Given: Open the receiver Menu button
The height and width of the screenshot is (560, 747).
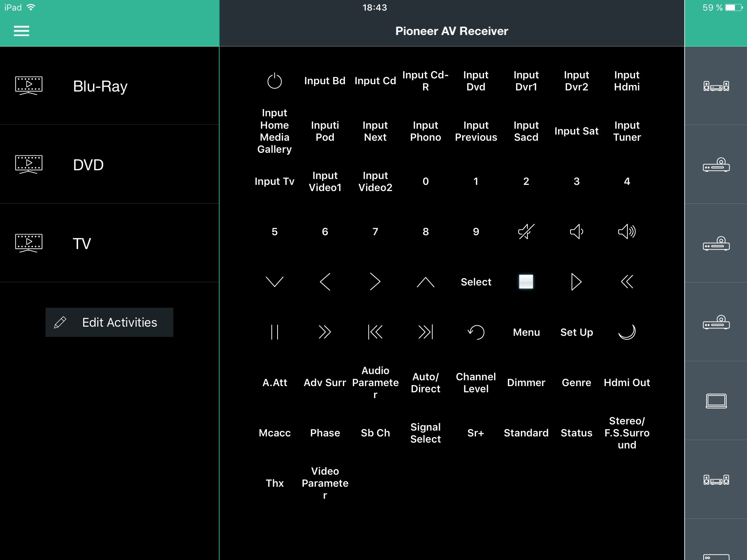Looking at the screenshot, I should coord(526,332).
